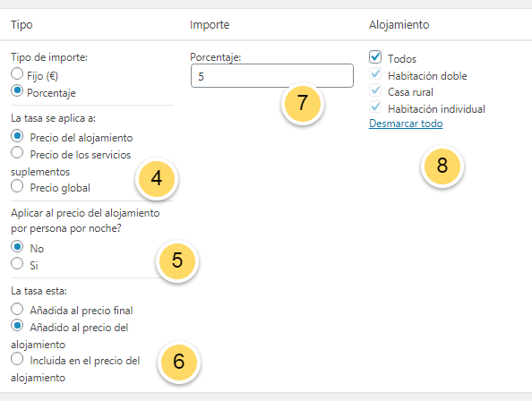532x401 pixels.
Task: Toggle the Casa rural checkbox
Action: 375,90
